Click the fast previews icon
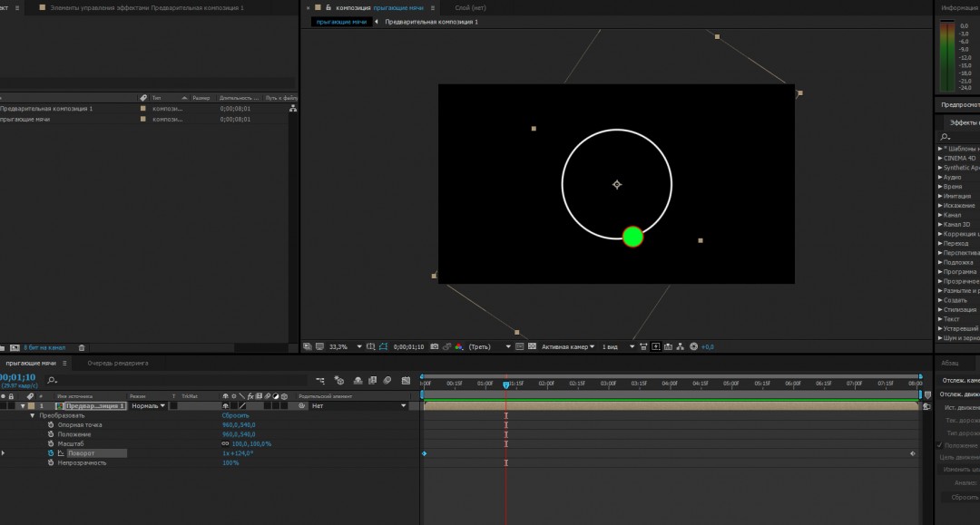This screenshot has width=980, height=525. 656,346
